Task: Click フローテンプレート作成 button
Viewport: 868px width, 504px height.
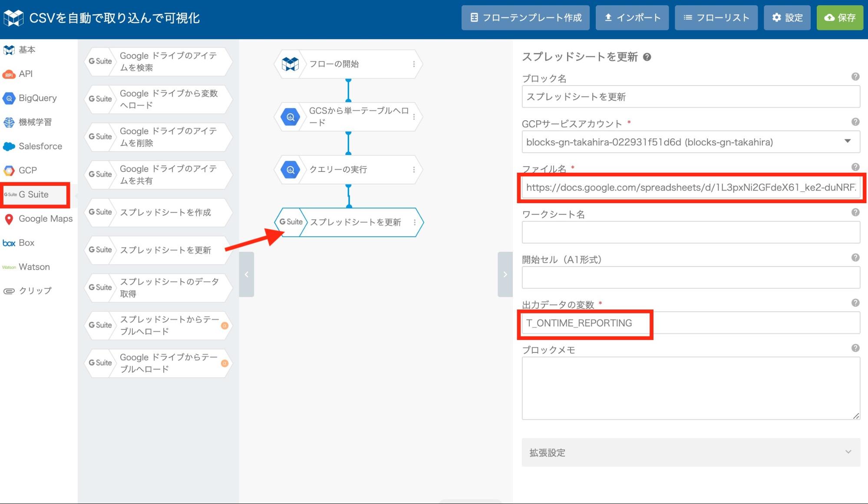Action: 525,18
